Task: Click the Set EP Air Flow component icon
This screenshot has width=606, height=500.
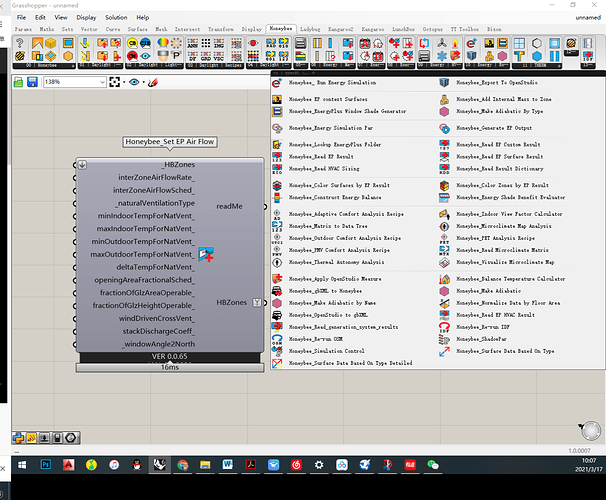Action: tap(206, 254)
